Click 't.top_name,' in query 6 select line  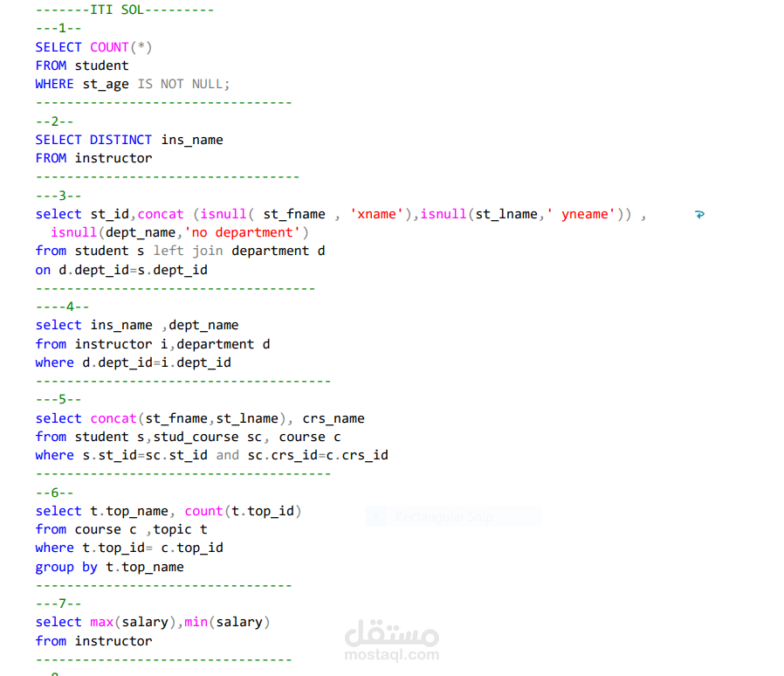pos(133,511)
